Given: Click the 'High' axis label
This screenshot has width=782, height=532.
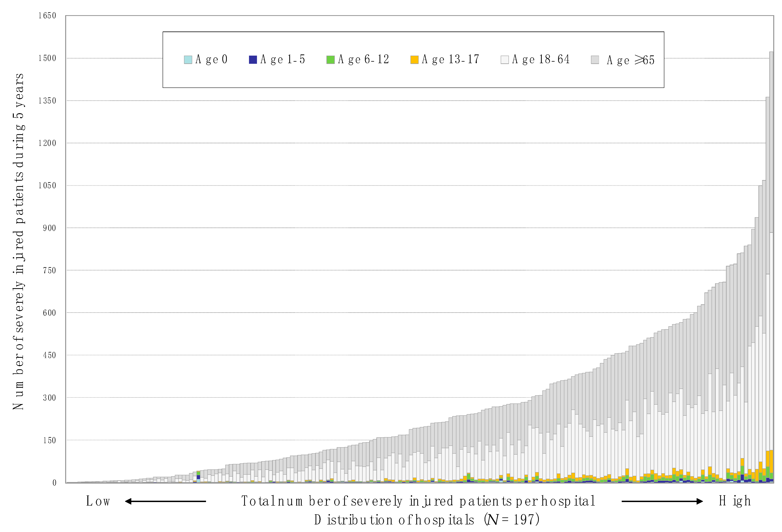Looking at the screenshot, I should (x=735, y=501).
